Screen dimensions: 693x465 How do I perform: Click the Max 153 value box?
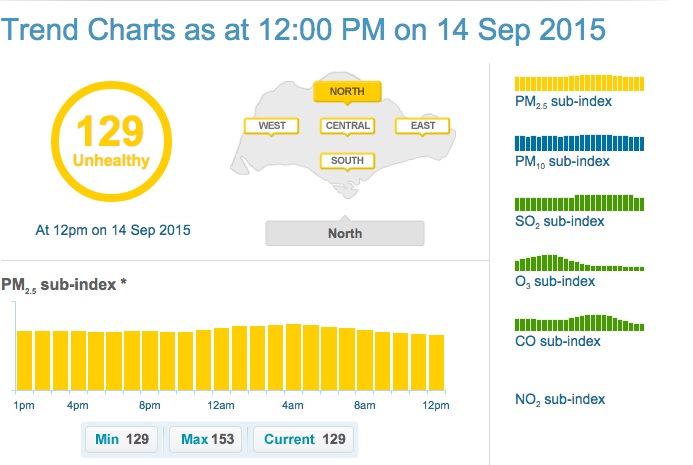[207, 440]
